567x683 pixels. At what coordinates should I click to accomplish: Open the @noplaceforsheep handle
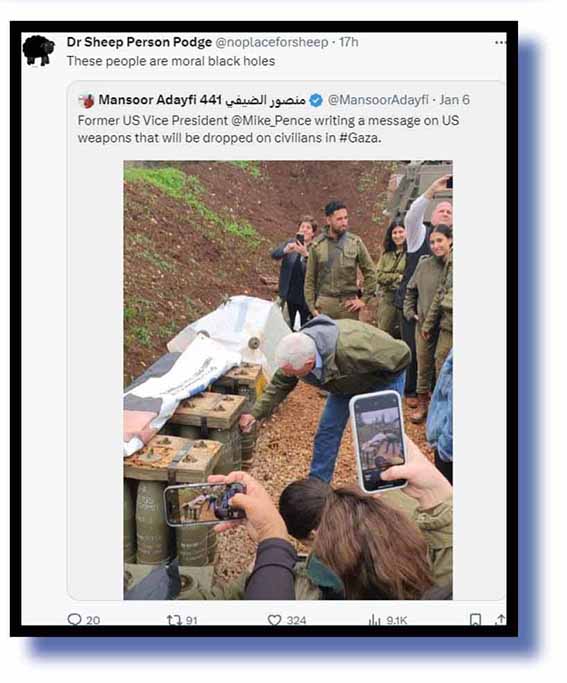pyautogui.click(x=272, y=42)
